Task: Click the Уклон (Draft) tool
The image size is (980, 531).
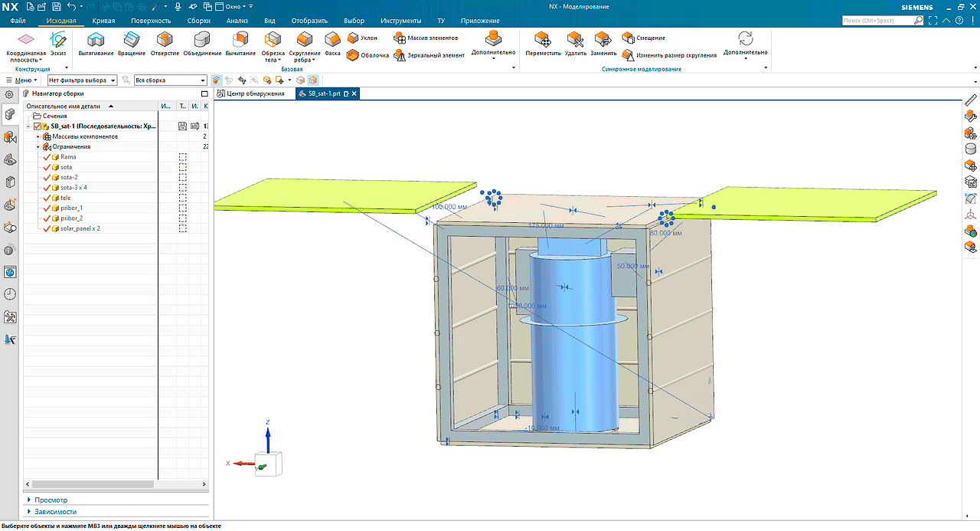Action: tap(362, 37)
